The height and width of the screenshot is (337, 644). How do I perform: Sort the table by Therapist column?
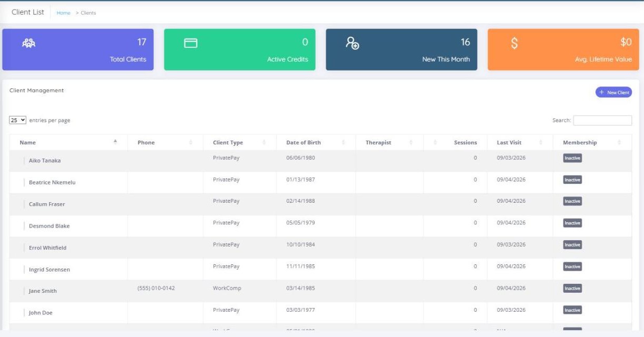(389, 142)
